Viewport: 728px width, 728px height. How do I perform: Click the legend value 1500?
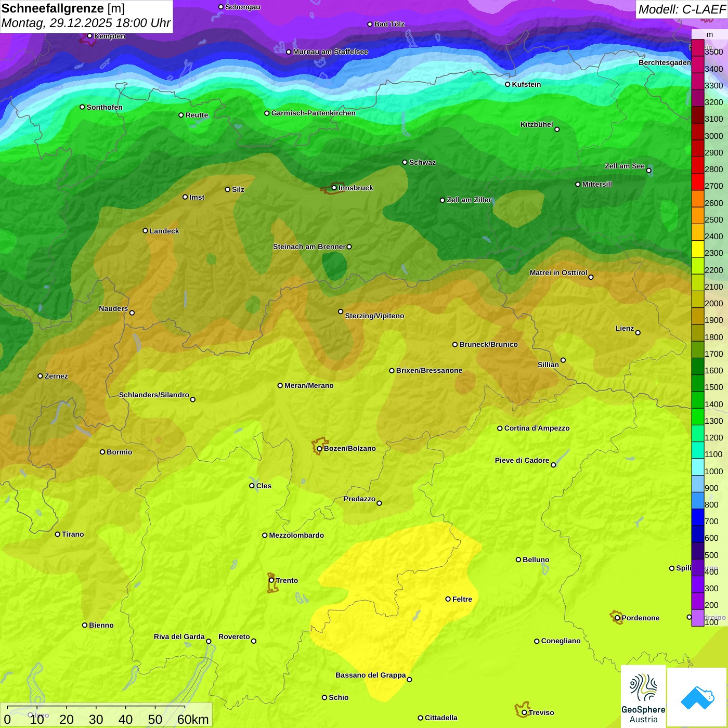click(713, 387)
